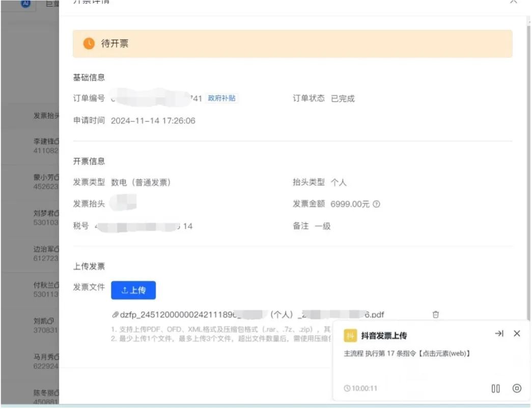Click the paperclip icon before the PDF

(x=116, y=315)
